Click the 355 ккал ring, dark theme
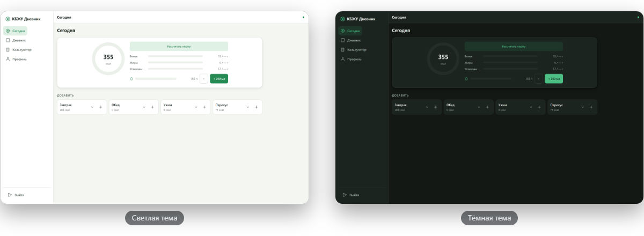 click(443, 58)
